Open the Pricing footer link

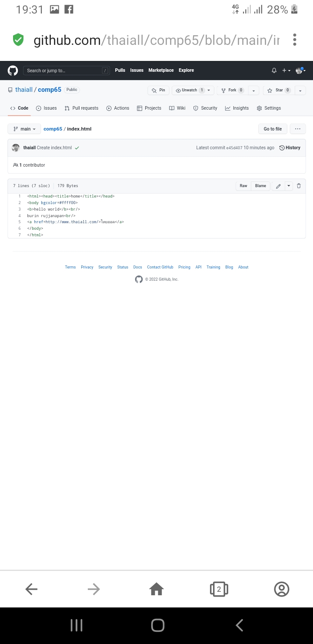click(184, 267)
